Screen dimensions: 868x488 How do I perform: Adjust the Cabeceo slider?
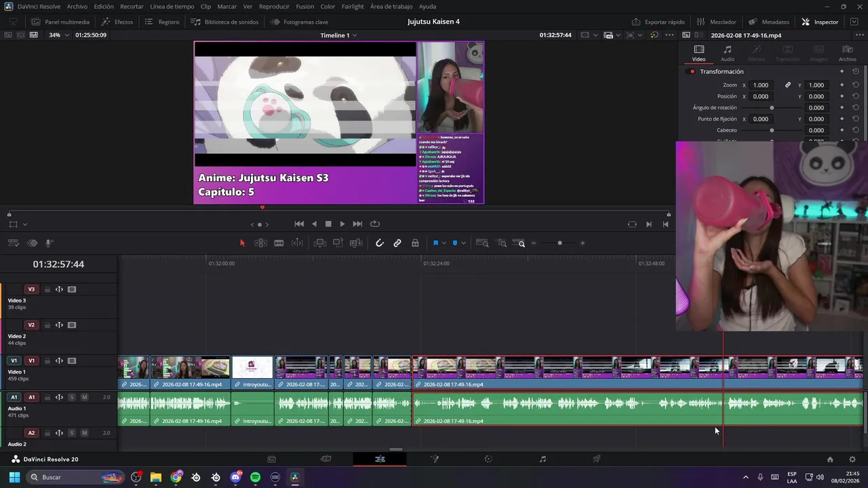[772, 130]
